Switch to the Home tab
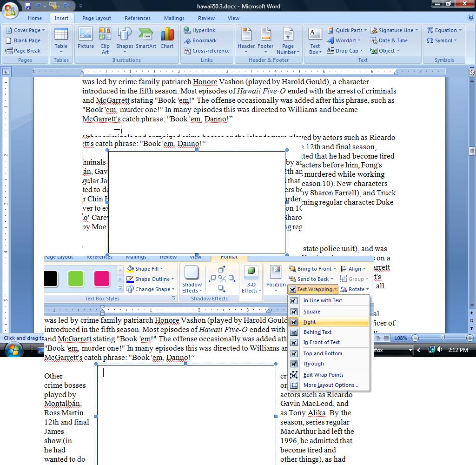 click(x=35, y=18)
